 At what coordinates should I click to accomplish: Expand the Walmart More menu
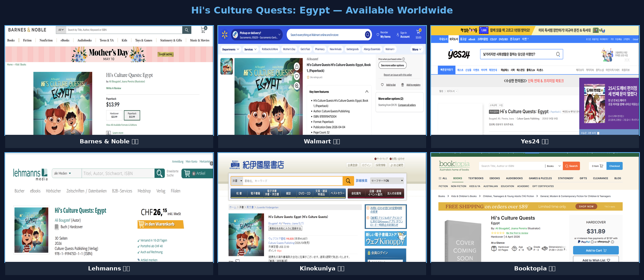click(x=417, y=49)
